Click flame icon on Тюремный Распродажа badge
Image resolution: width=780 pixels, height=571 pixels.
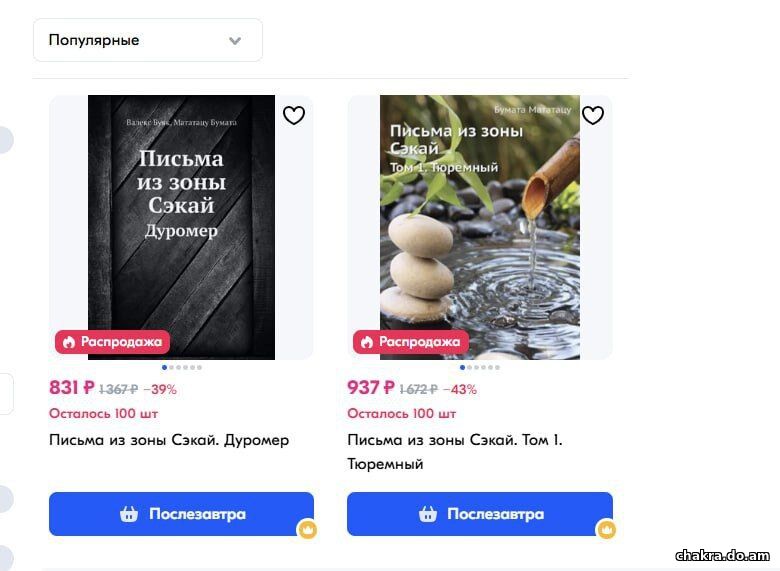[x=367, y=342]
